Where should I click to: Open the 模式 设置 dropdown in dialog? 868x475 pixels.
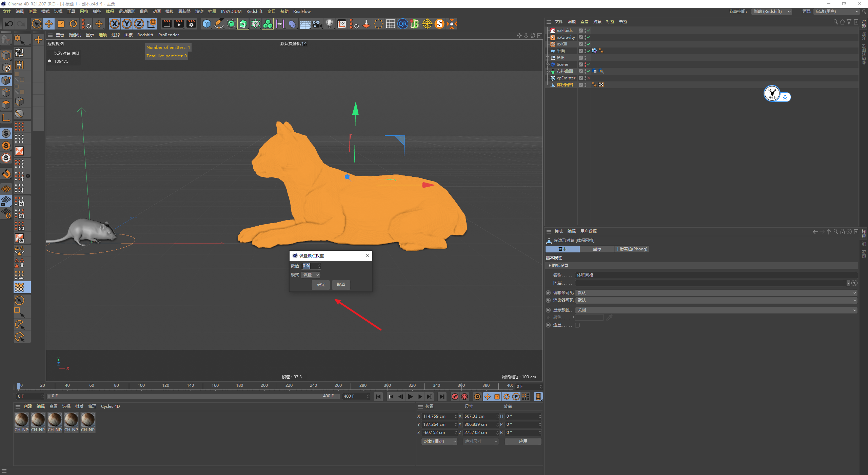point(311,275)
